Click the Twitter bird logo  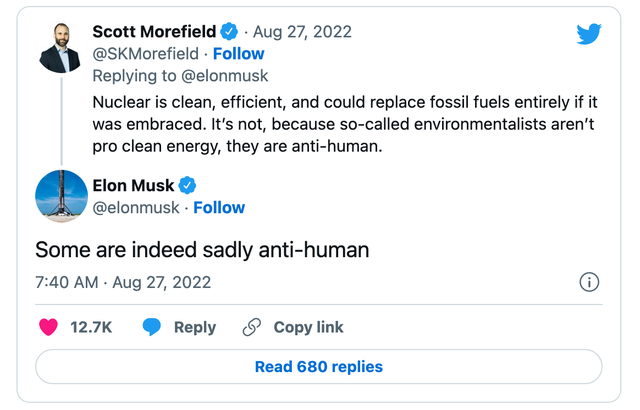click(589, 34)
